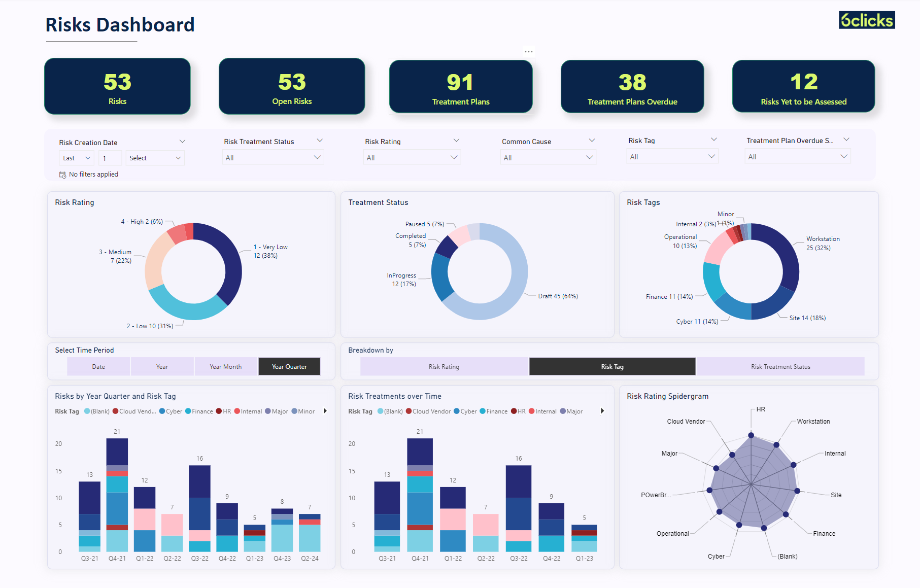Switch Breakdown by to Risk Rating

coord(444,366)
